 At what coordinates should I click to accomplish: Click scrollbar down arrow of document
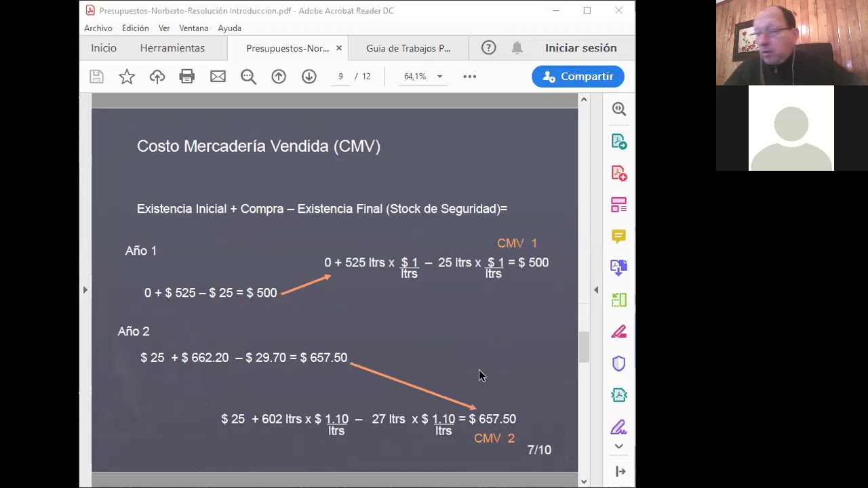point(584,481)
